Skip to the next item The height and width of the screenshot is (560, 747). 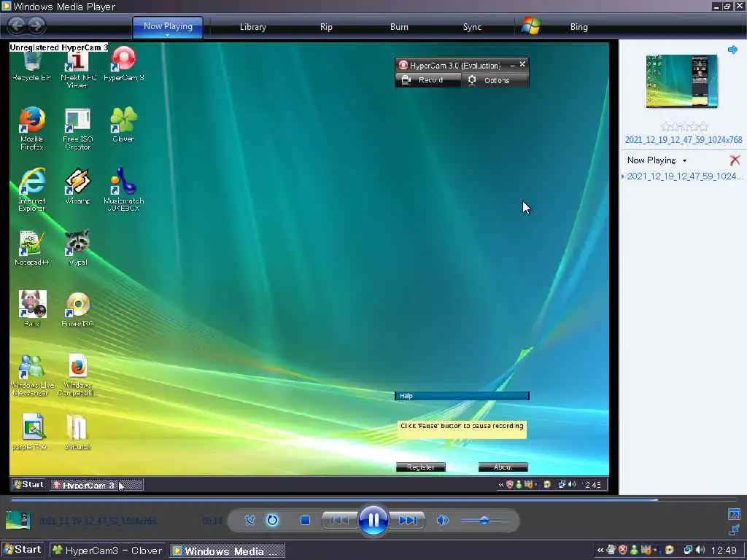point(407,520)
